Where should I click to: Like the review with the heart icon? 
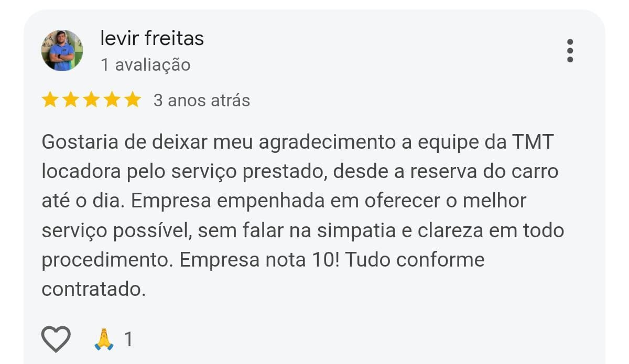56,339
